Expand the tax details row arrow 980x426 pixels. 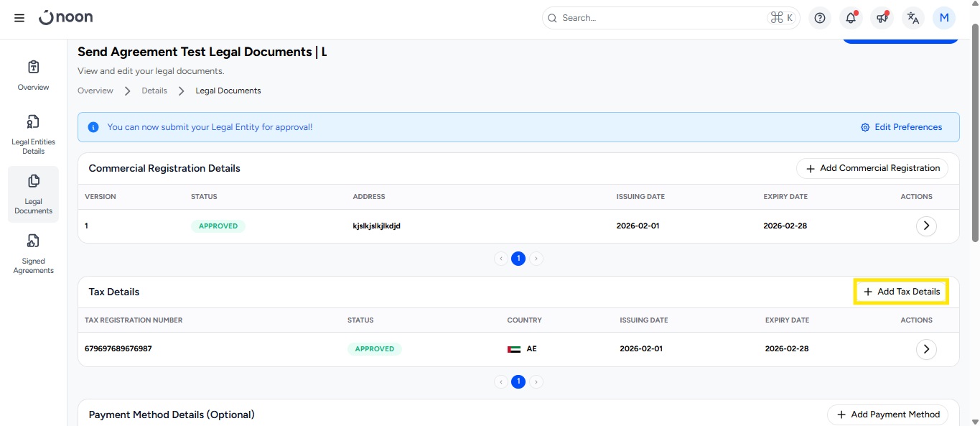point(926,349)
